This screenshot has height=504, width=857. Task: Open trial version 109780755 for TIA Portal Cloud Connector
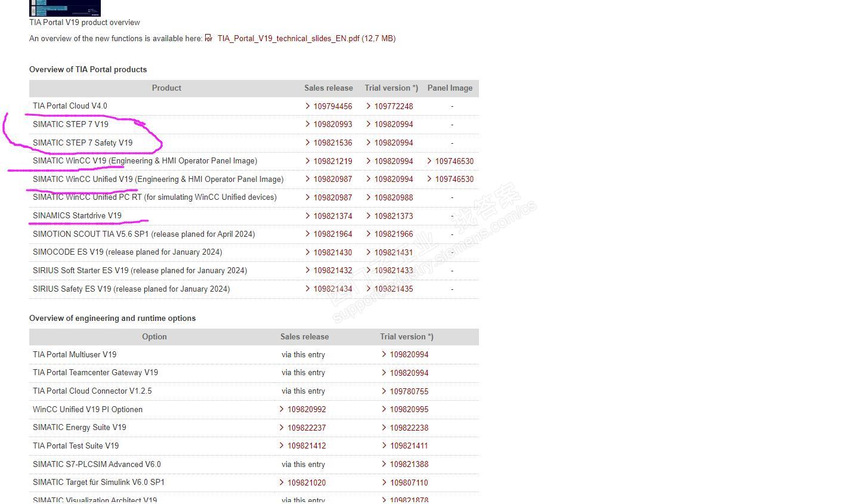click(x=409, y=391)
